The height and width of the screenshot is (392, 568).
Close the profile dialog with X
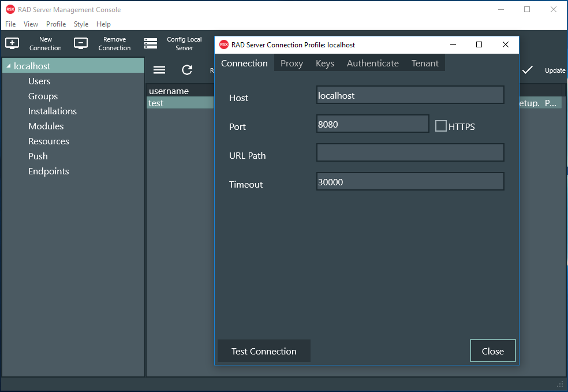click(506, 44)
